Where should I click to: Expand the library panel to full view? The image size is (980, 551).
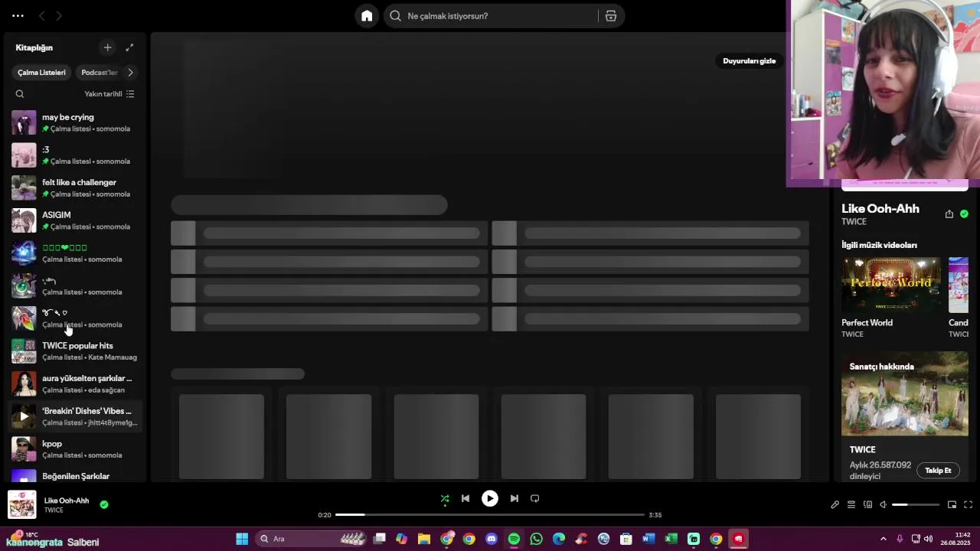tap(129, 47)
